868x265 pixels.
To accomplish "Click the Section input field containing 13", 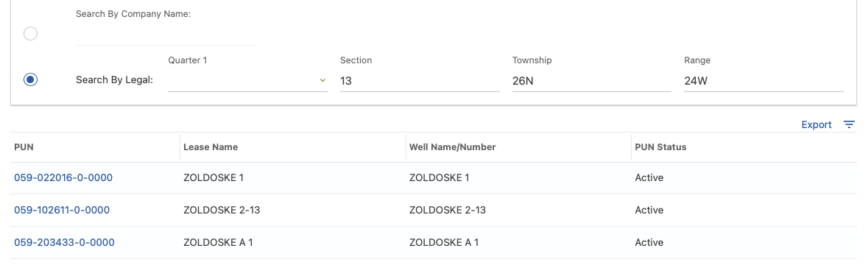I will pyautogui.click(x=420, y=81).
